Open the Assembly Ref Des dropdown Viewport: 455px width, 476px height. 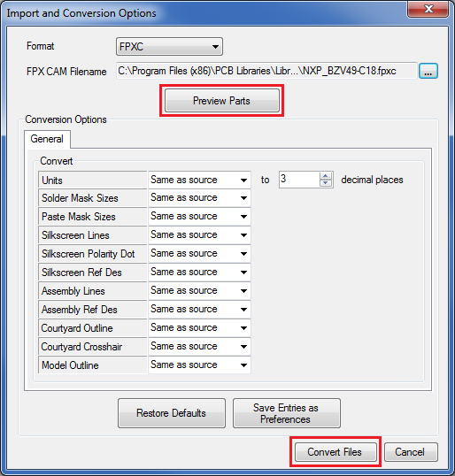(x=199, y=309)
